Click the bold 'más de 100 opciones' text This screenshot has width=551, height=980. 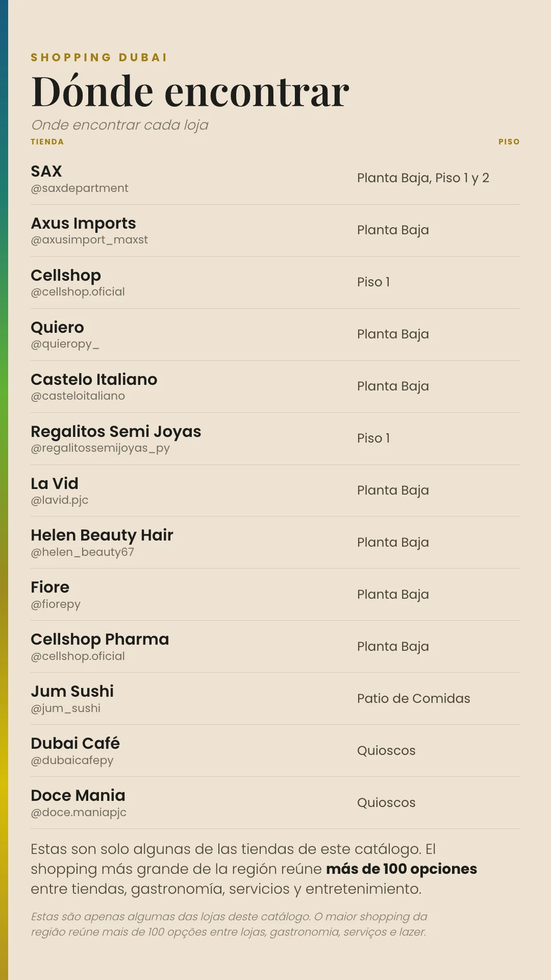[x=402, y=869]
